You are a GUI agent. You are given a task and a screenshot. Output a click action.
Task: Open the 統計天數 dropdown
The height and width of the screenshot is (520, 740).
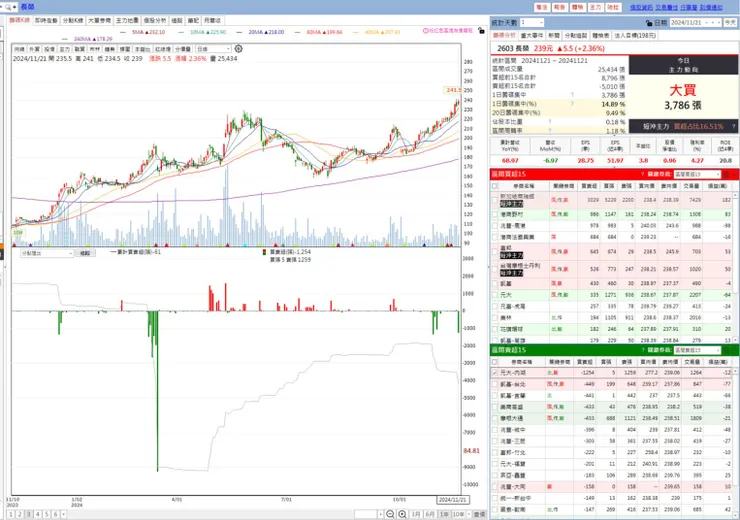(532, 22)
